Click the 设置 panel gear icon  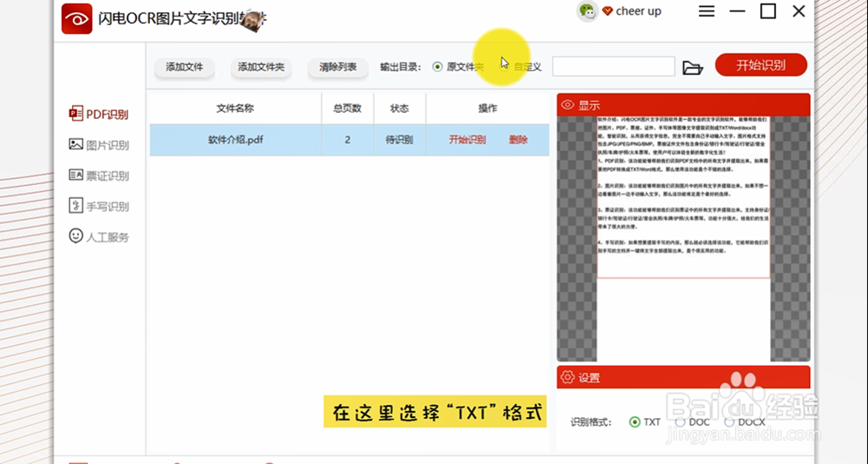click(x=568, y=377)
